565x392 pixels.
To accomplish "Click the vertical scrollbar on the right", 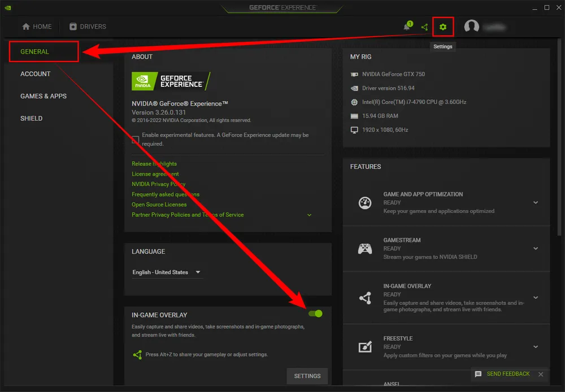I will pyautogui.click(x=559, y=137).
